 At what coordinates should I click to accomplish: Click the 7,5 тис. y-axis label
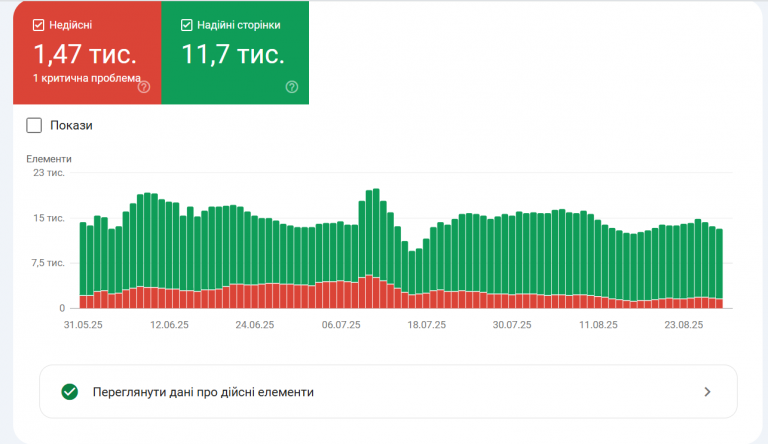pos(48,263)
